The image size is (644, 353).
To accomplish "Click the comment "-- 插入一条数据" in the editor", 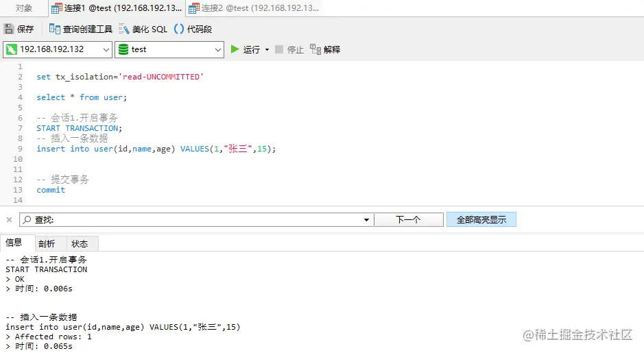I will (x=72, y=138).
